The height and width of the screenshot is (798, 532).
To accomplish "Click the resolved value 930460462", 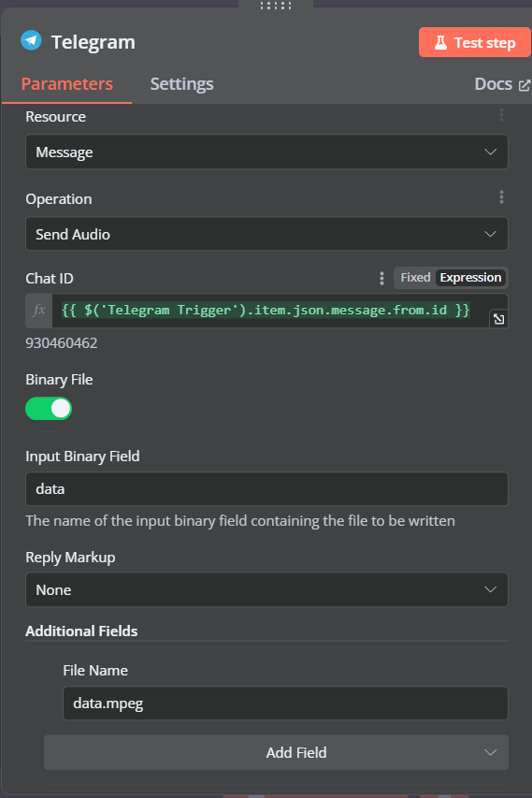I will click(x=62, y=343).
